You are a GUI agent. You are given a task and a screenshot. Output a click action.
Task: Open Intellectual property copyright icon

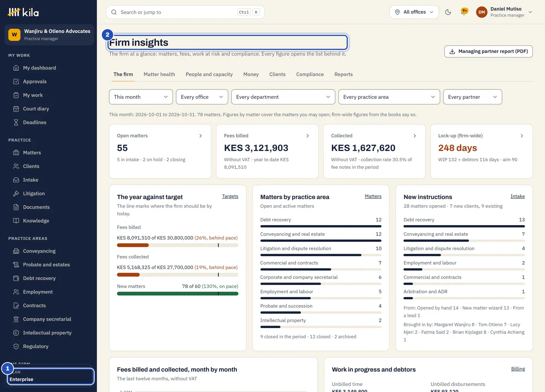coord(16,333)
